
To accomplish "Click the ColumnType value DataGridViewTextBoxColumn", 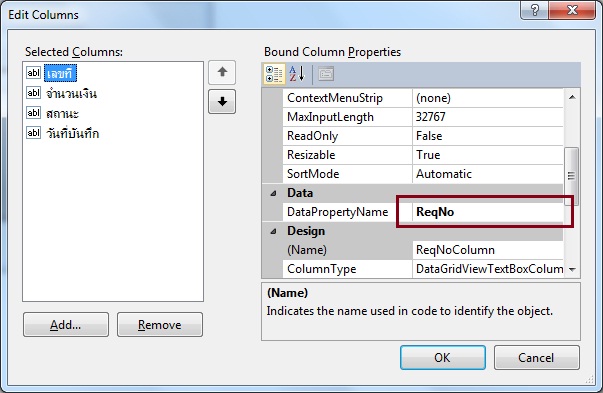I will point(488,269).
